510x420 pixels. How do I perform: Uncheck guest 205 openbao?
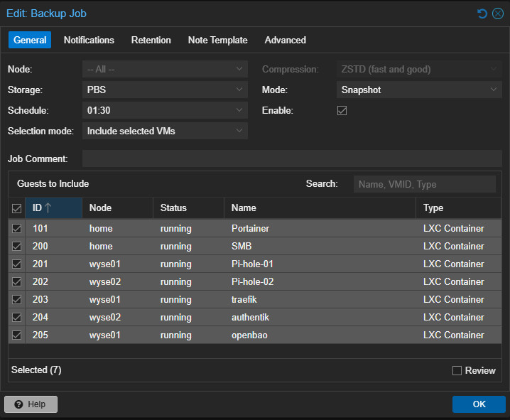16,335
